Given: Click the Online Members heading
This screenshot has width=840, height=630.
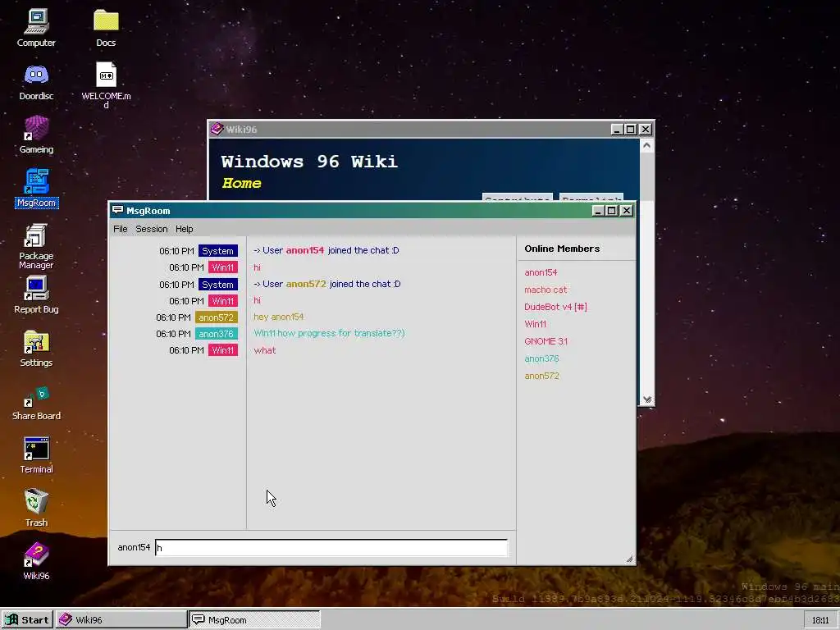Looking at the screenshot, I should pos(562,249).
